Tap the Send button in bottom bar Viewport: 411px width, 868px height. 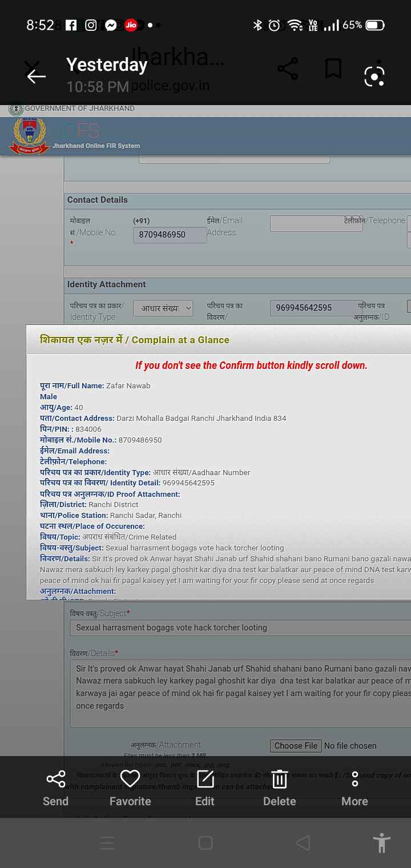[x=55, y=789]
